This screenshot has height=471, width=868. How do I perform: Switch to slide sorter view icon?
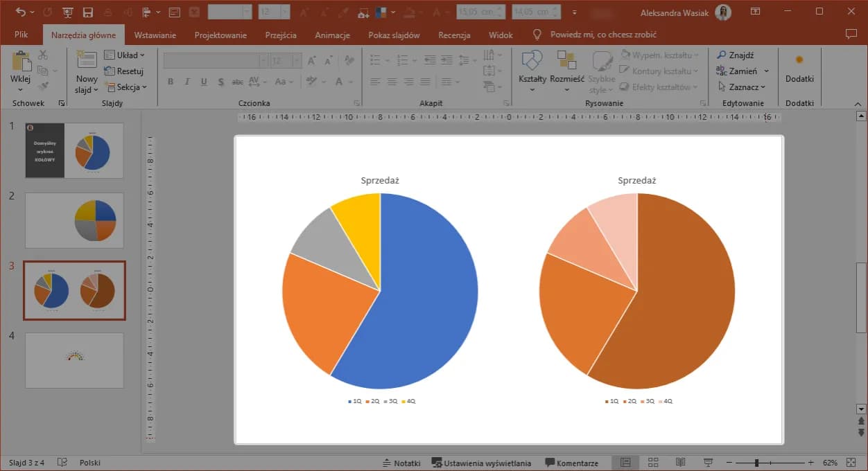click(653, 463)
